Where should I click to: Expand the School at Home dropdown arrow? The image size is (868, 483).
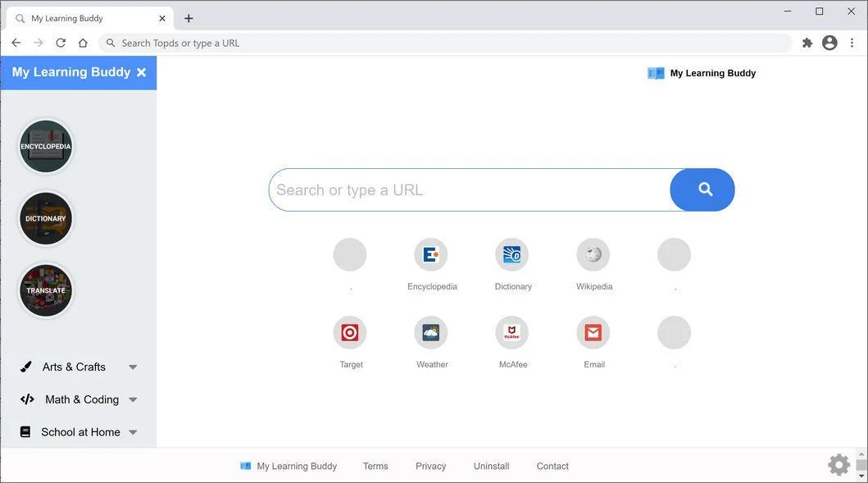coord(133,432)
